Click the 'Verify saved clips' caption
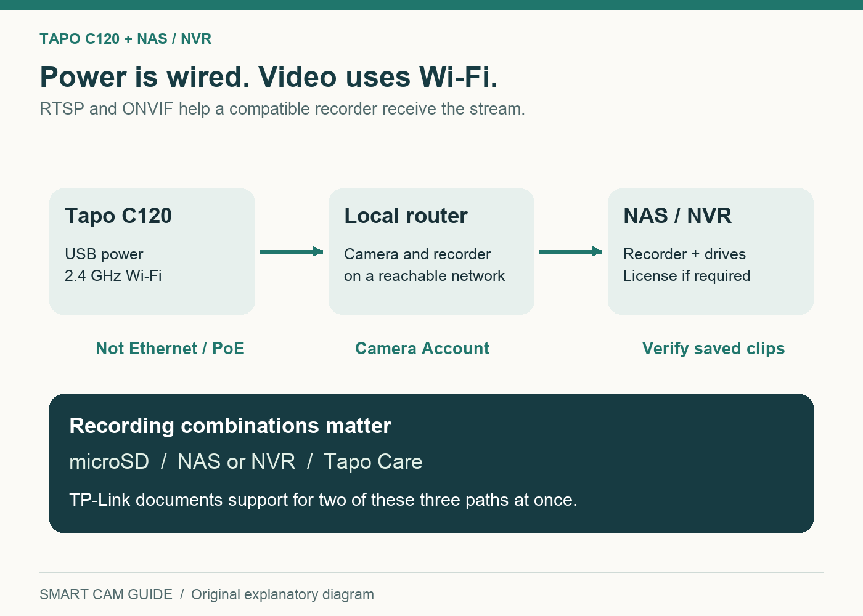 714,349
